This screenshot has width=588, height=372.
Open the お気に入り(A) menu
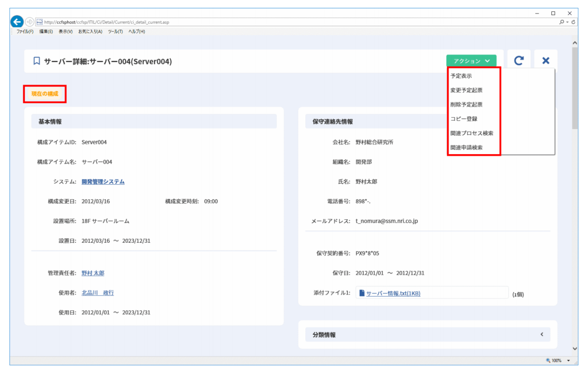point(90,31)
